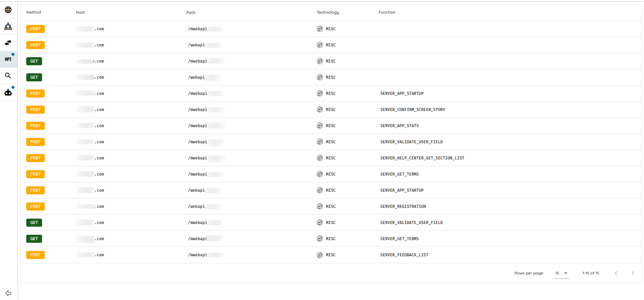Viewport: 644px width, 300px height.
Task: Click POST badge in SERVER_REGISTRATION row
Action: pos(35,207)
